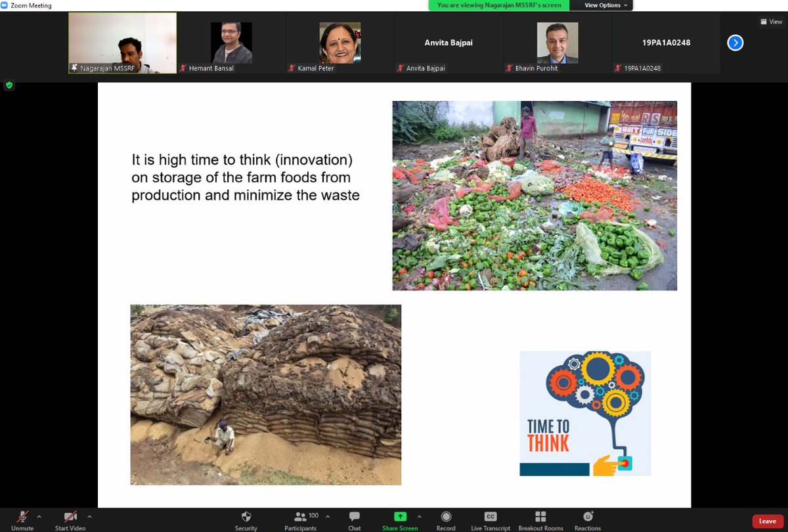Screen dimensions: 788x532
Task: Expand video options arrow beside Start Video
Action: [x=89, y=516]
